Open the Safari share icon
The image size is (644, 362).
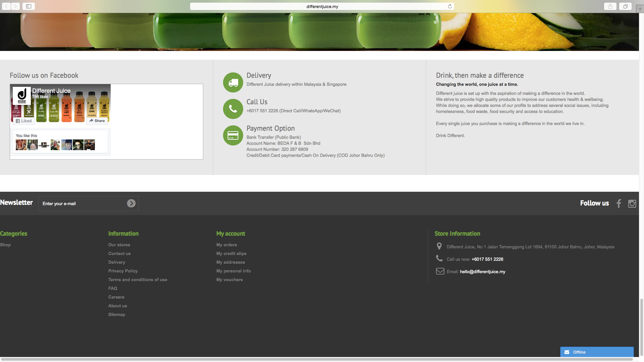pos(610,6)
